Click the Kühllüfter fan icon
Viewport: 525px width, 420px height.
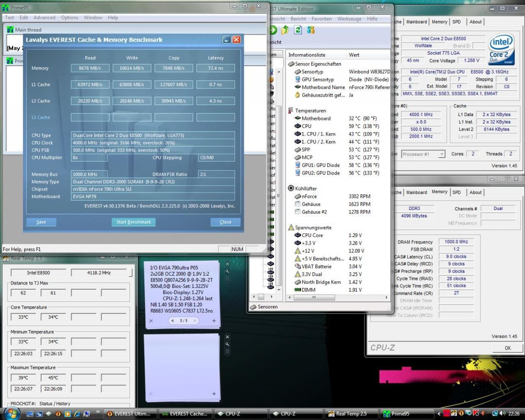291,188
